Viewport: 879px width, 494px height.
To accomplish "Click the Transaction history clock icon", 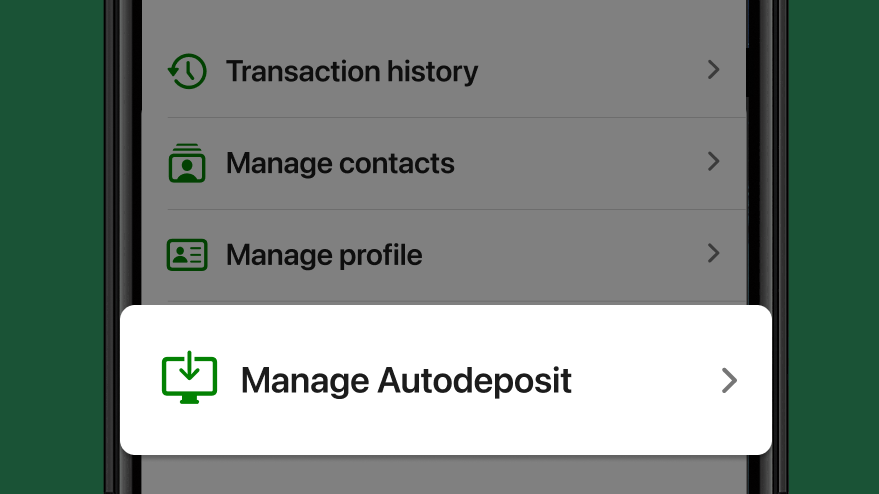I will click(x=187, y=71).
